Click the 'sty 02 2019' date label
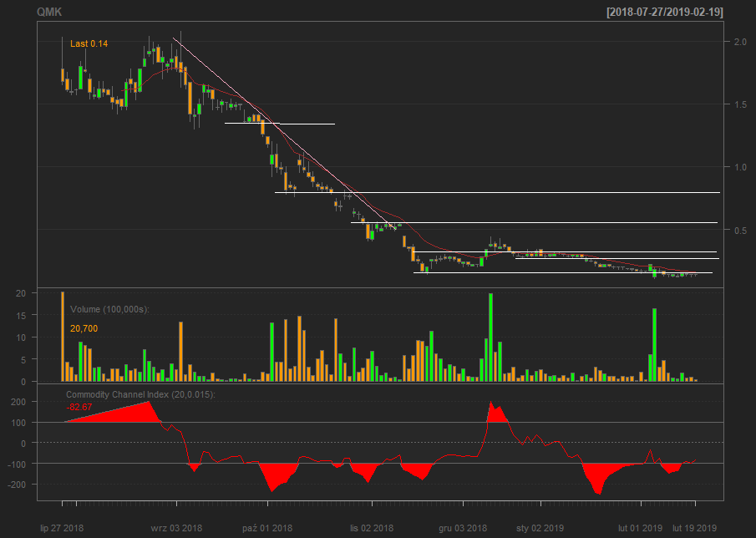The width and height of the screenshot is (756, 538). 540,528
